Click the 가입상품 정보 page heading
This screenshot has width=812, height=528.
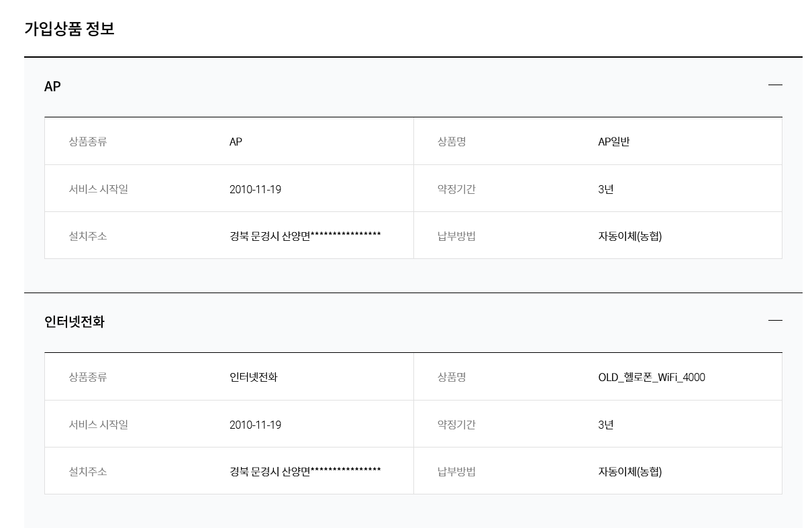pyautogui.click(x=69, y=29)
